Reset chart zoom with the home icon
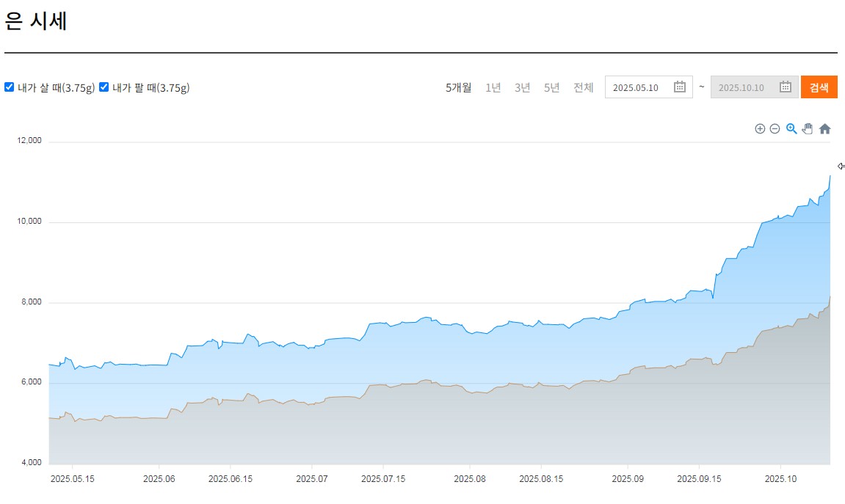 pos(824,129)
